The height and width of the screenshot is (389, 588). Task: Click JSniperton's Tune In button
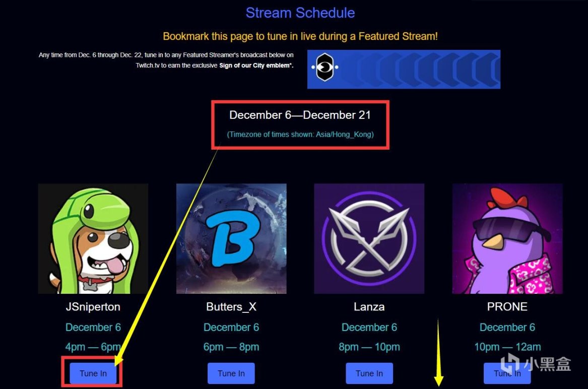pyautogui.click(x=93, y=373)
